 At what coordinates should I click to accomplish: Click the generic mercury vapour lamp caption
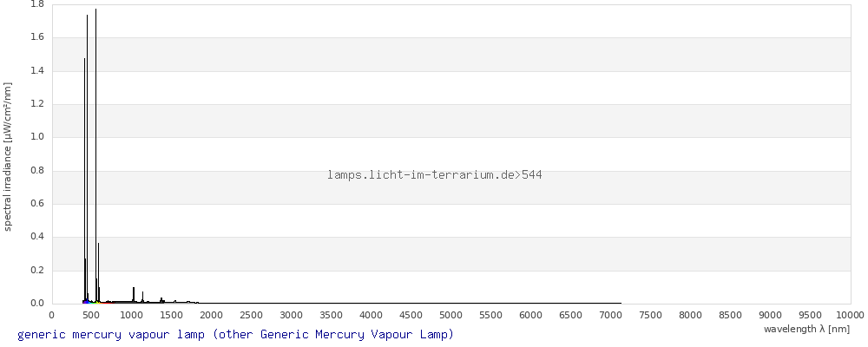coord(235,335)
